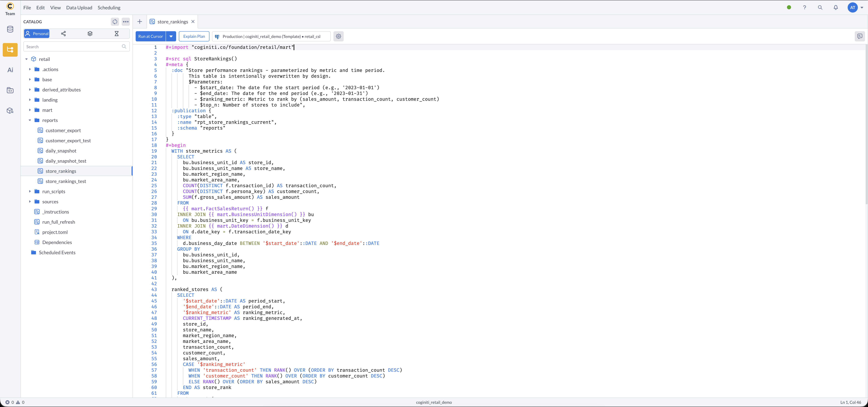Open the Data Upload menu

[79, 7]
